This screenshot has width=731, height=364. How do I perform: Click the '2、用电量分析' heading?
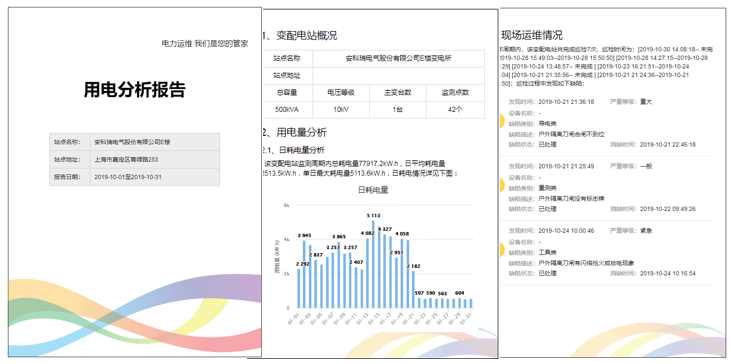pos(295,132)
